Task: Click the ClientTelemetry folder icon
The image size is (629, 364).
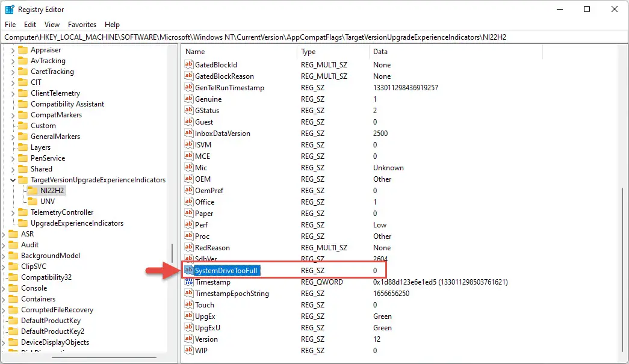Action: point(23,93)
